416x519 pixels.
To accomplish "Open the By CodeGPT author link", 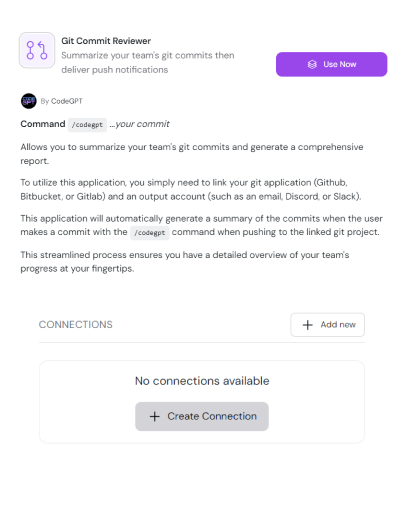I will coord(61,101).
